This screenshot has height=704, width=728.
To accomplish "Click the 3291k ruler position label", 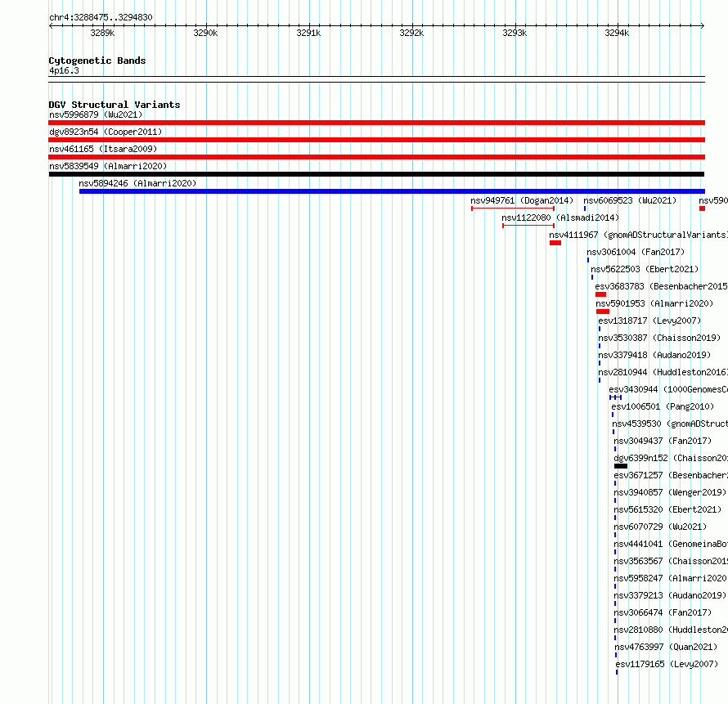I will (x=308, y=33).
